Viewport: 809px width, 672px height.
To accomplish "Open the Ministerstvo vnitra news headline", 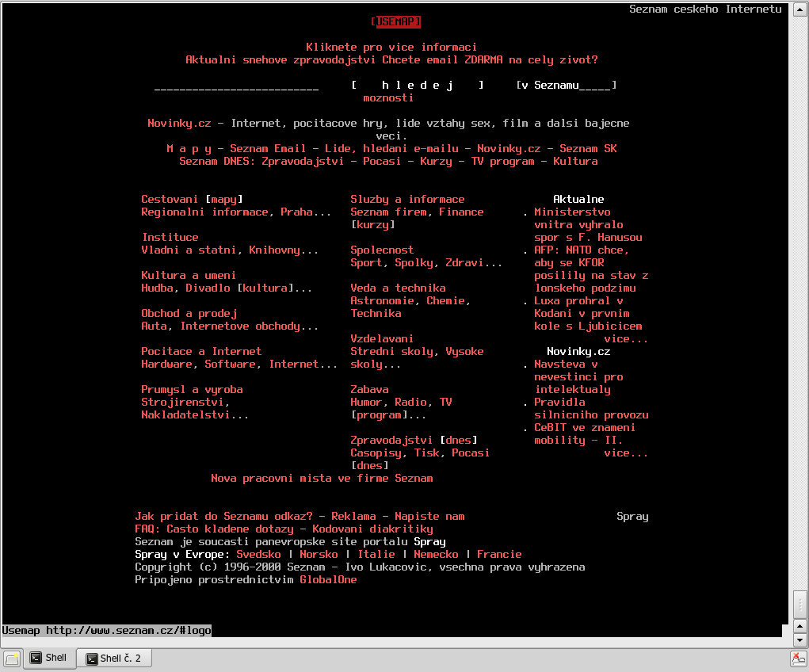I will (x=588, y=225).
